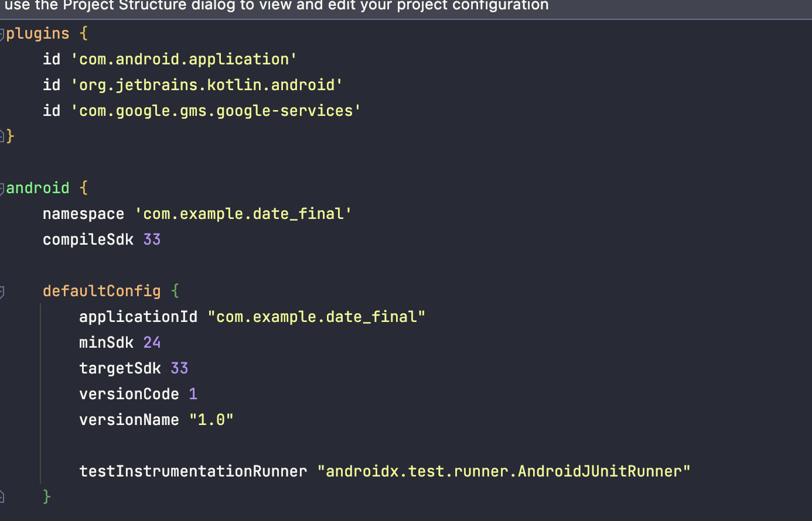
Task: Click the namespace keyword
Action: (x=83, y=214)
